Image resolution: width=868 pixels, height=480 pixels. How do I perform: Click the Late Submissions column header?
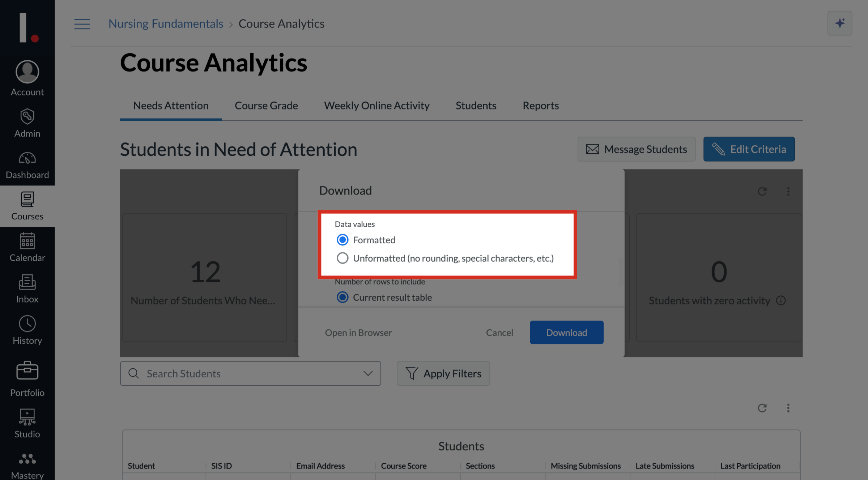(665, 466)
